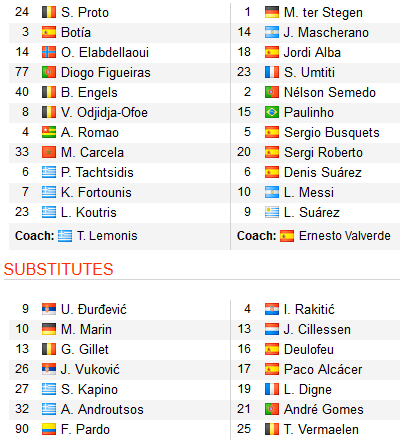Click the Greek flag beside coach T. Lemonis
This screenshot has width=403, height=444.
click(65, 236)
